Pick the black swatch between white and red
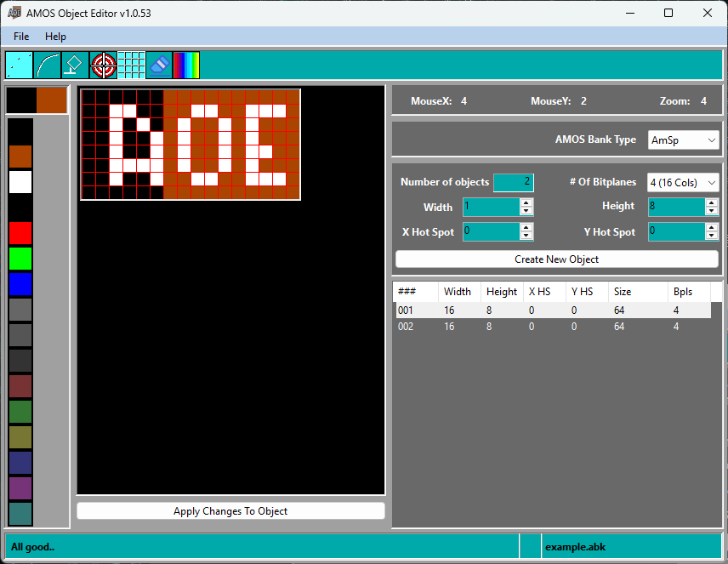 click(20, 208)
